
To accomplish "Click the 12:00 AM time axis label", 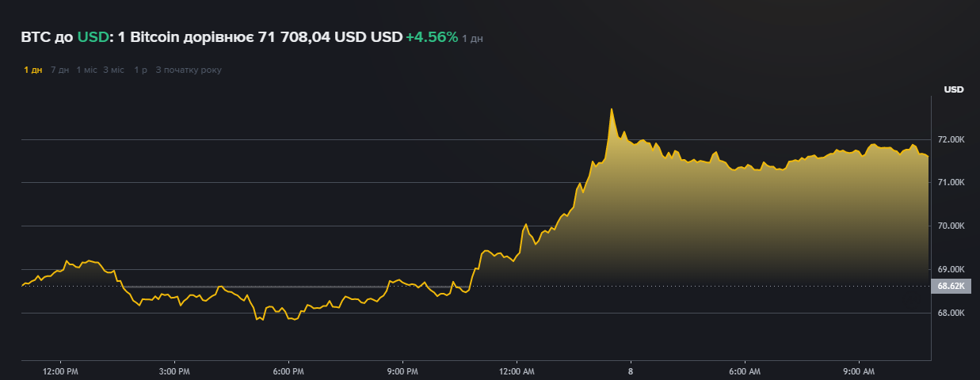I will pyautogui.click(x=516, y=370).
